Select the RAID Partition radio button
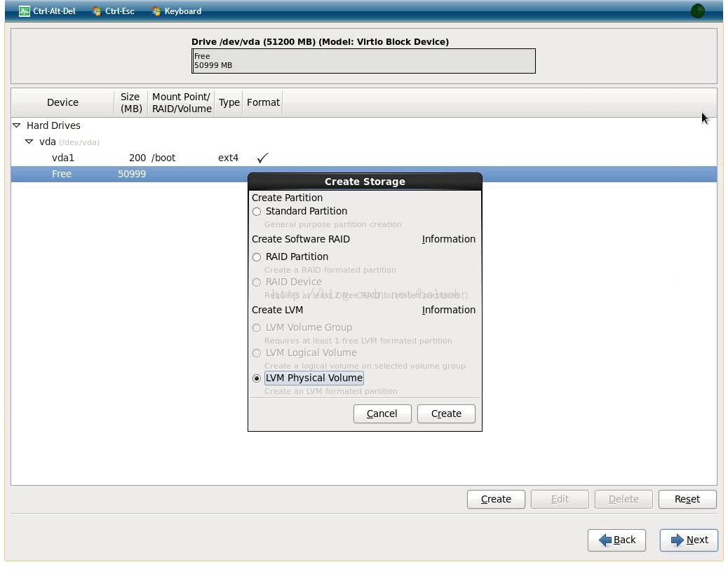This screenshot has width=728, height=574. click(256, 257)
